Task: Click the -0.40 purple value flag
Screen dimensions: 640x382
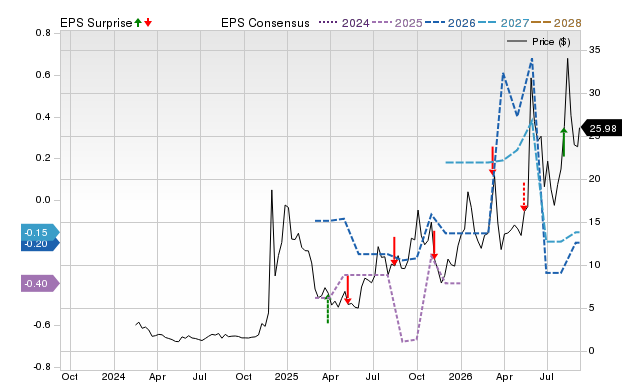Action: coord(40,283)
